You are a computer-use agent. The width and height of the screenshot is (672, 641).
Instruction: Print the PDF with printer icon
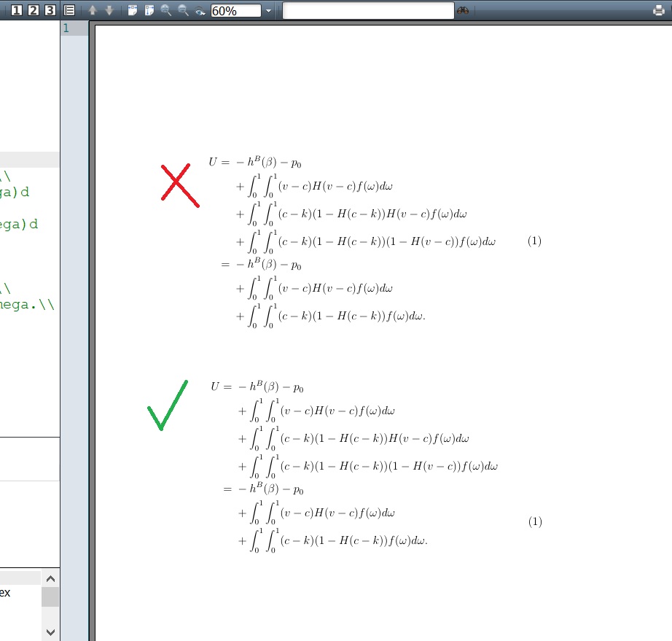(659, 11)
